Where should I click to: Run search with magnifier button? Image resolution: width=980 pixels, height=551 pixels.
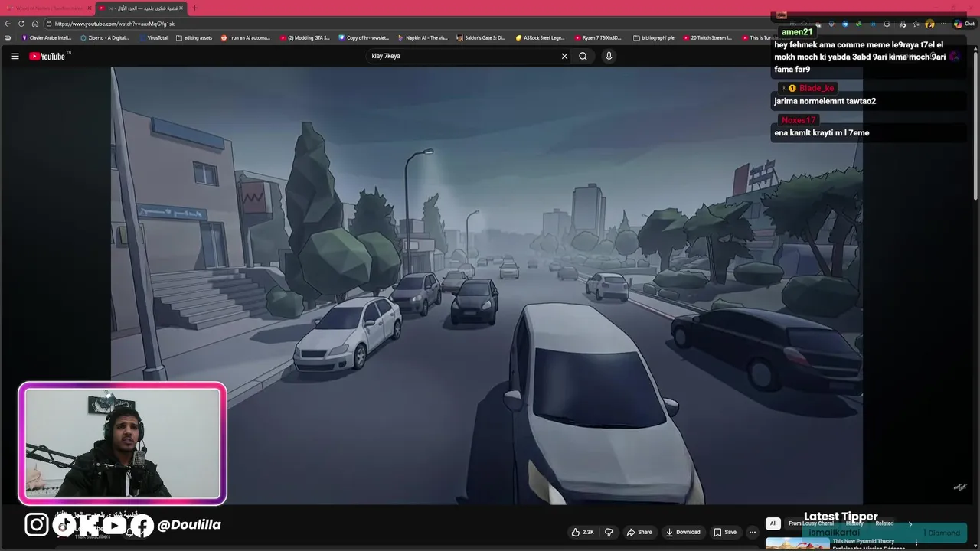click(x=583, y=56)
